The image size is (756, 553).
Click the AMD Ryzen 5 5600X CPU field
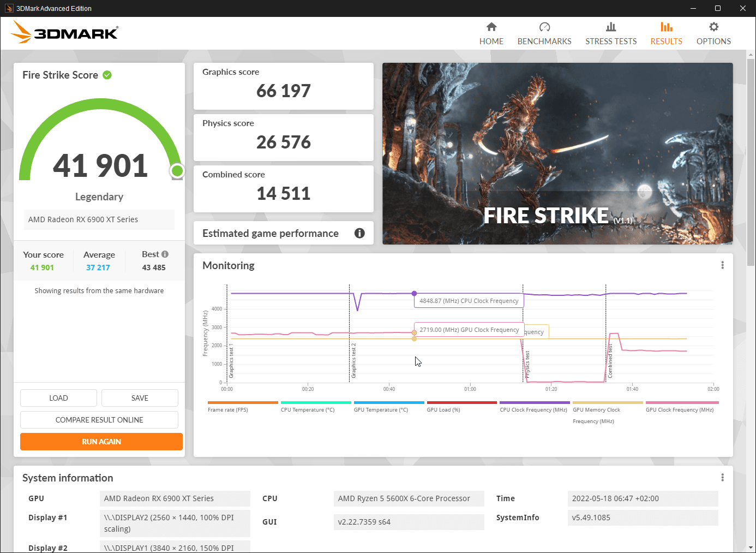pyautogui.click(x=409, y=498)
